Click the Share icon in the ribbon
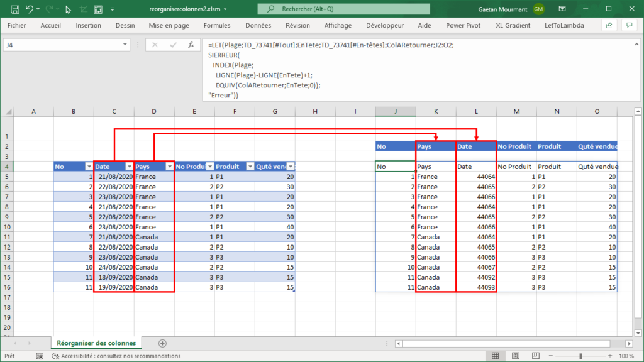644x362 pixels. click(608, 26)
